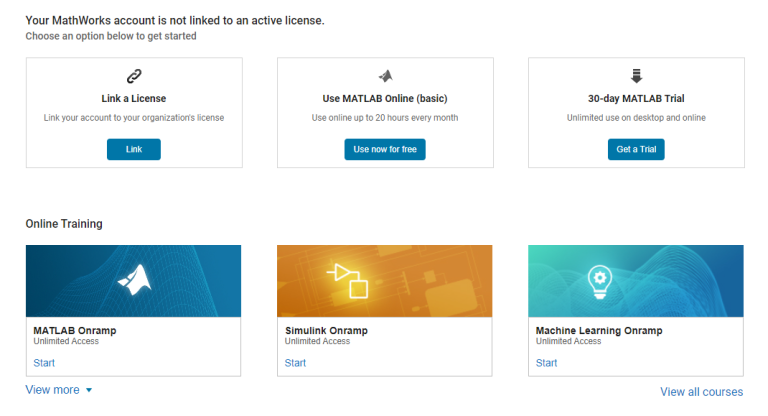Click the Use now for free button
This screenshot has width=768, height=416.
(x=385, y=149)
